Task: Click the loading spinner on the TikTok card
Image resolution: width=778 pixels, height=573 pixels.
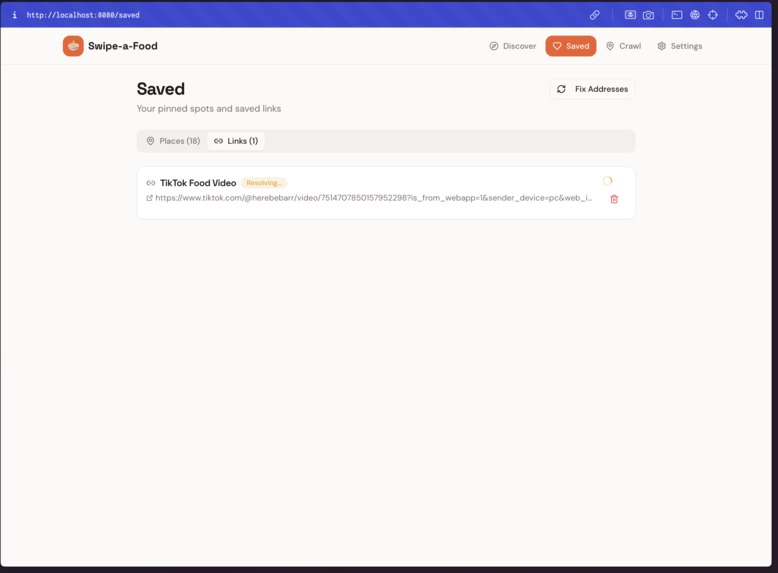Action: pyautogui.click(x=607, y=181)
